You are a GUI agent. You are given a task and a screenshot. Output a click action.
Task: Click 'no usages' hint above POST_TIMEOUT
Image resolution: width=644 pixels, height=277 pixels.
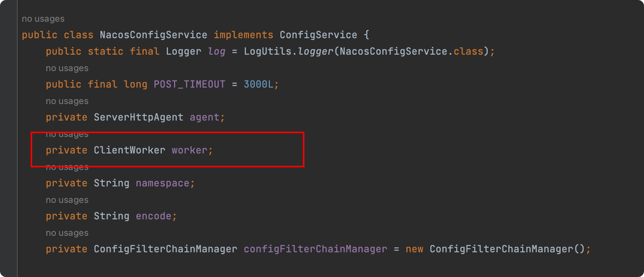pos(67,68)
